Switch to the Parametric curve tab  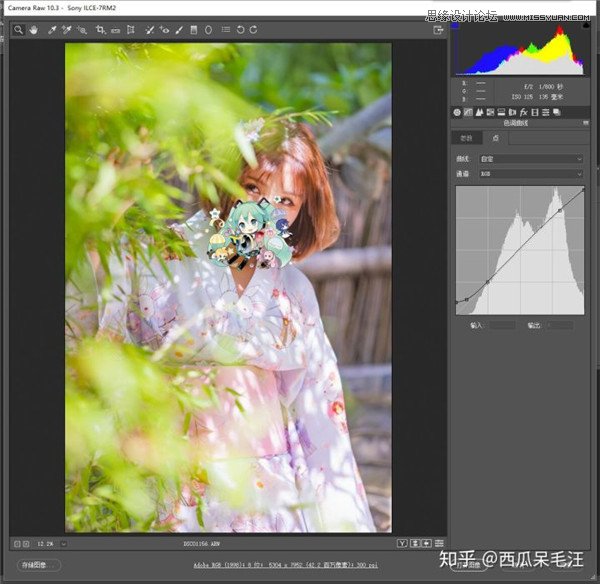click(x=466, y=138)
